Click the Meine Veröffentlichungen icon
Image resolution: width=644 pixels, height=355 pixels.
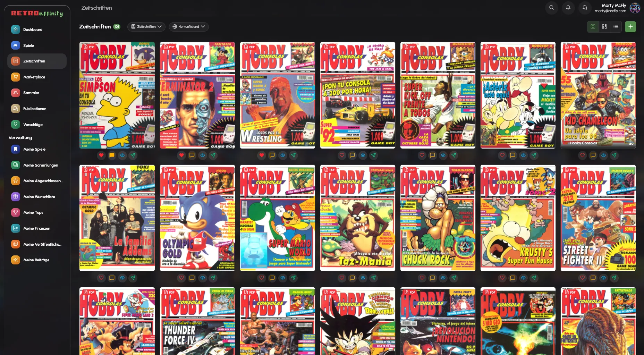point(16,244)
